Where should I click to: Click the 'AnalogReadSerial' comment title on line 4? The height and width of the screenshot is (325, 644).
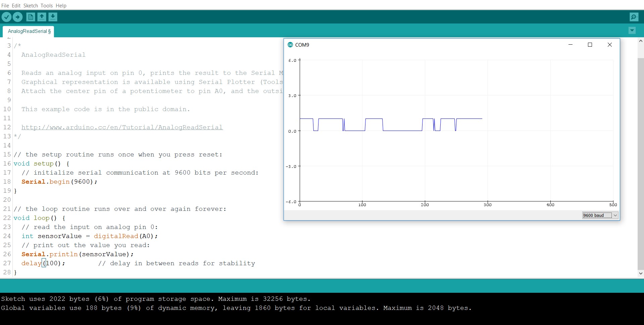click(x=53, y=55)
